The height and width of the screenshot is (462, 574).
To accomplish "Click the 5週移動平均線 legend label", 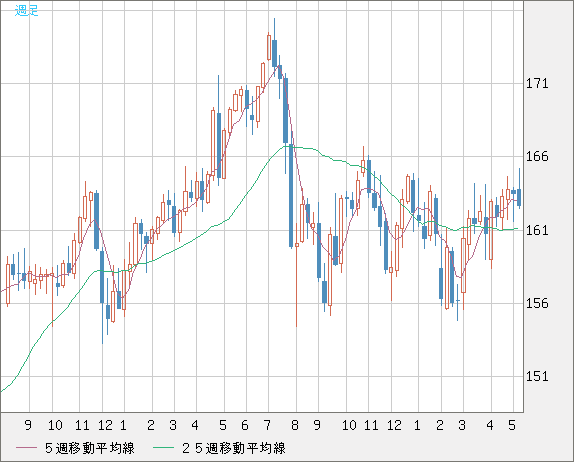I will (x=90, y=448).
